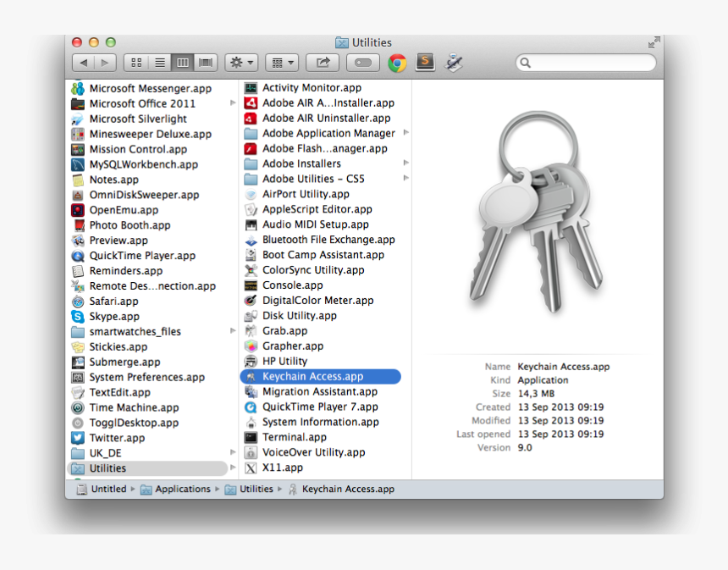Select System Information.app
The image size is (728, 570).
pyautogui.click(x=320, y=422)
